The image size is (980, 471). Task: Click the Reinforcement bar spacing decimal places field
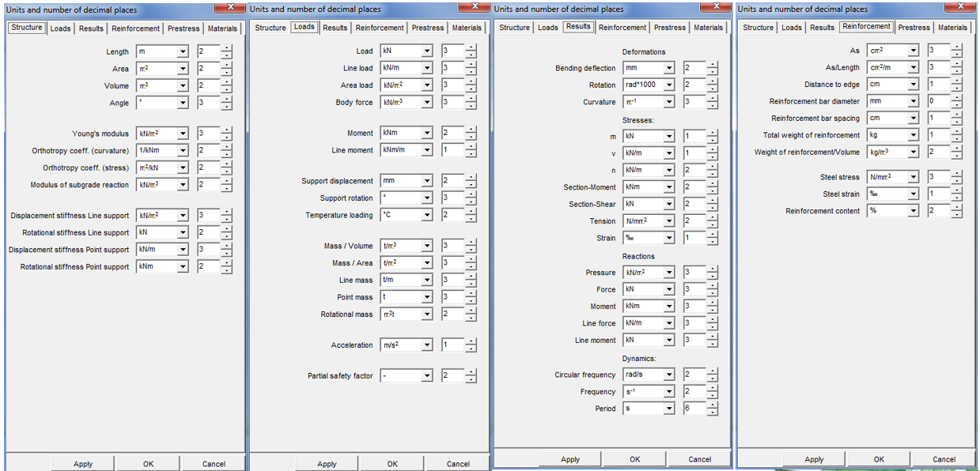(x=939, y=118)
